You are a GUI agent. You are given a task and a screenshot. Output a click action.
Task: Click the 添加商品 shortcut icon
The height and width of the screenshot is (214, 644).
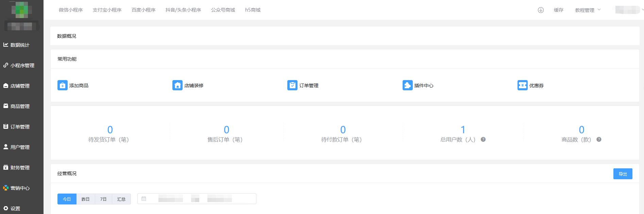tap(63, 85)
